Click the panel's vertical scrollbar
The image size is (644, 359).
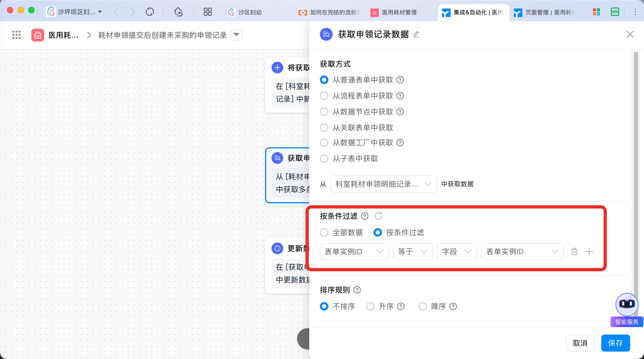(x=635, y=160)
